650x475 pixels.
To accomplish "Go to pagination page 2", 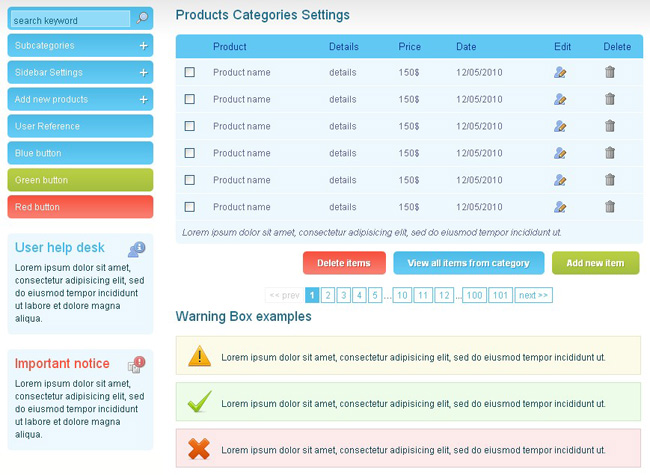I will click(x=328, y=295).
